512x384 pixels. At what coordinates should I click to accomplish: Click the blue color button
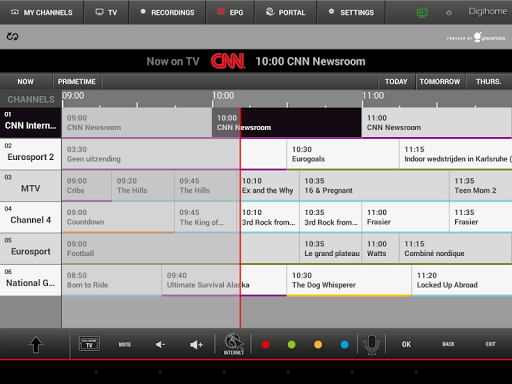pyautogui.click(x=345, y=344)
